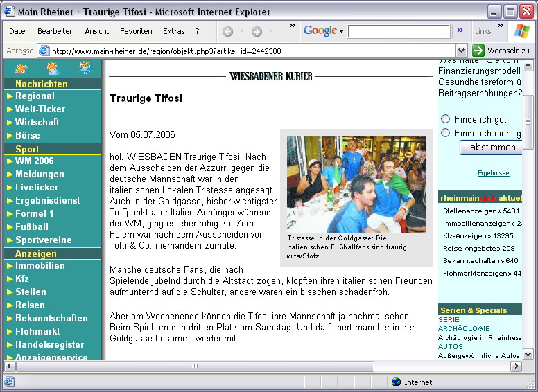The width and height of the screenshot is (538, 392).
Task: Open the address bar dropdown arrow
Action: tap(462, 51)
